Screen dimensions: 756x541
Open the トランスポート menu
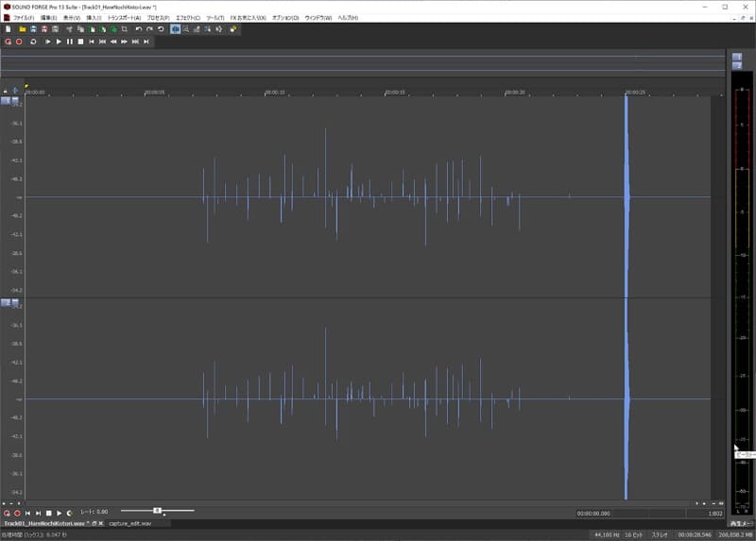pyautogui.click(x=124, y=18)
